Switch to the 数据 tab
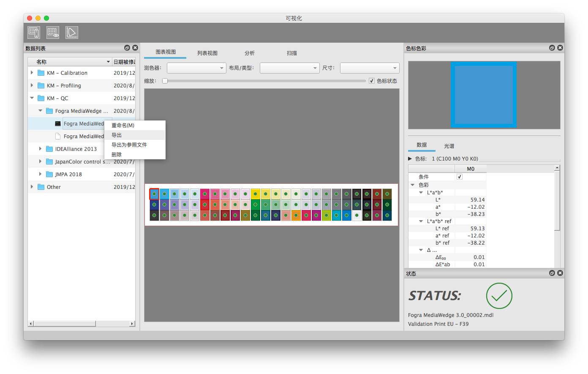588x374 pixels. coord(422,145)
